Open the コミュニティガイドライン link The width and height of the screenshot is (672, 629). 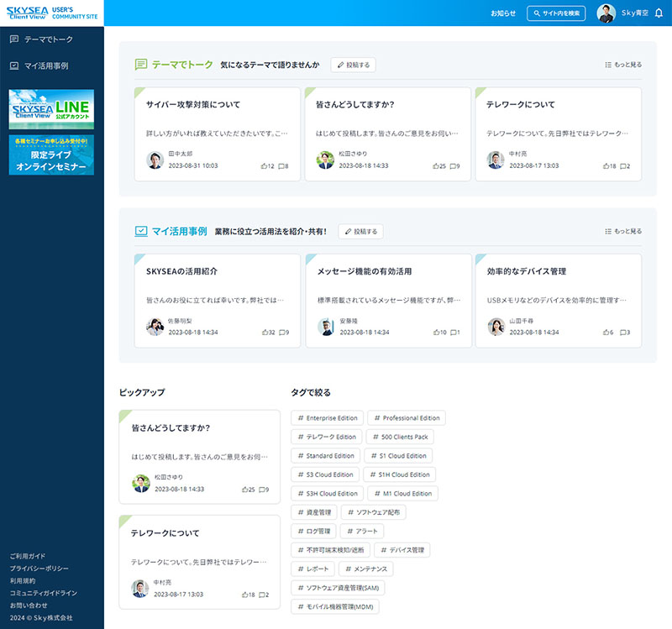(x=44, y=594)
